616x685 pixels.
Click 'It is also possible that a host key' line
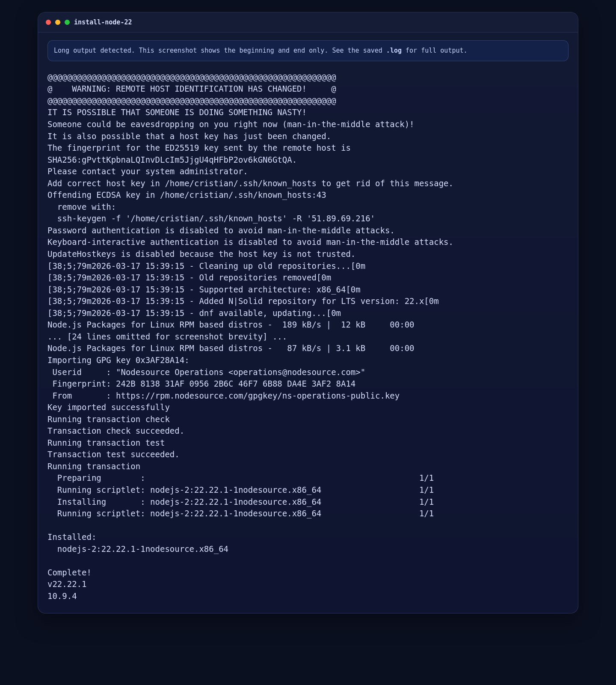[x=189, y=137]
